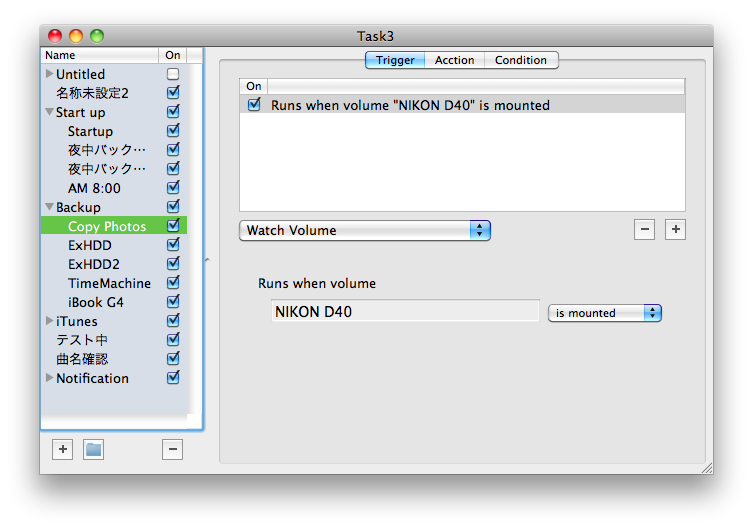Click the new folder icon below task list
The image size is (753, 529).
(93, 450)
